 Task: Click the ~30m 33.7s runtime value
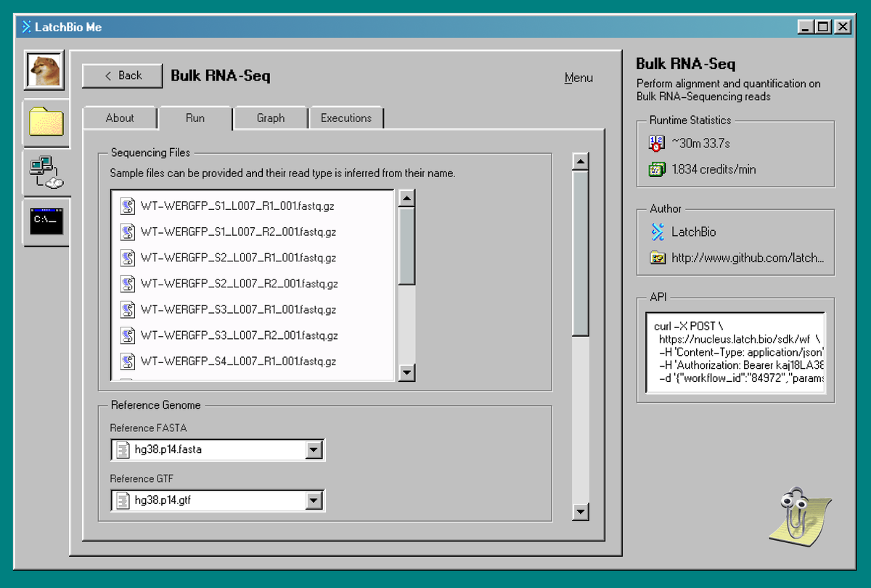[700, 144]
